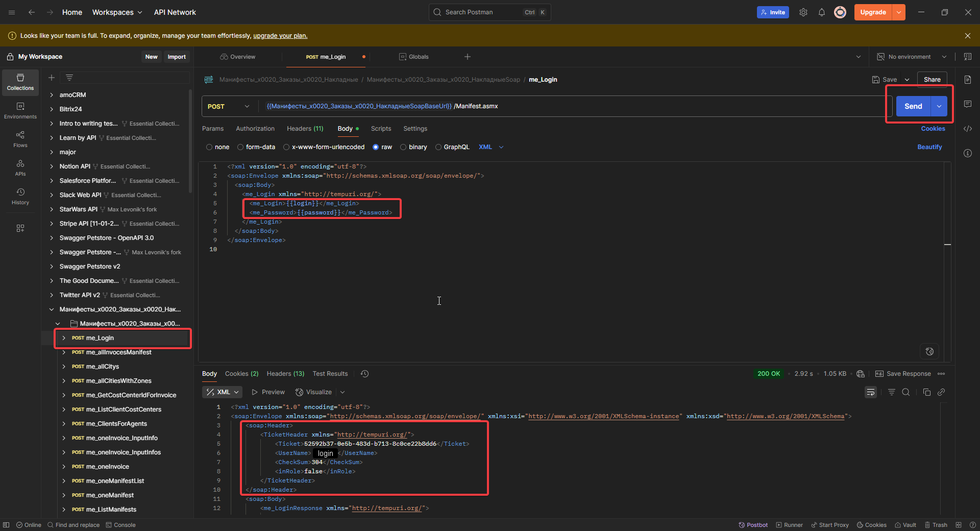Click the Search Postman box
The width and height of the screenshot is (980, 531).
pos(489,12)
